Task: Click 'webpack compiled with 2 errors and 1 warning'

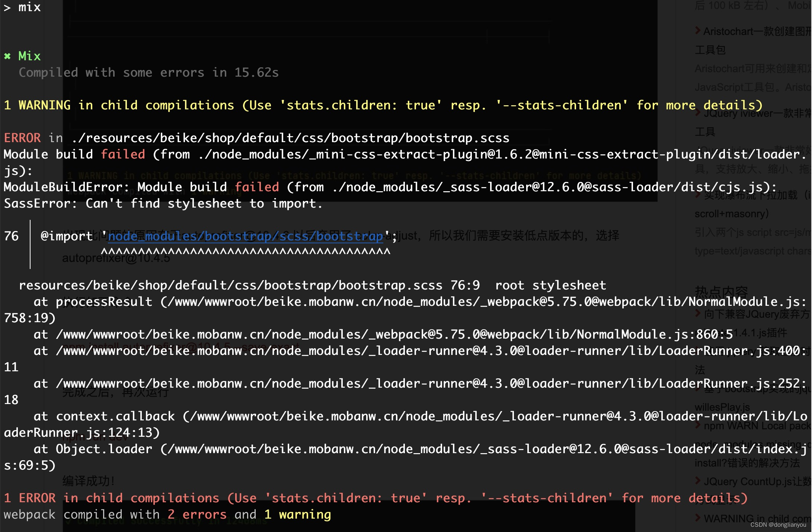Action: (x=167, y=515)
